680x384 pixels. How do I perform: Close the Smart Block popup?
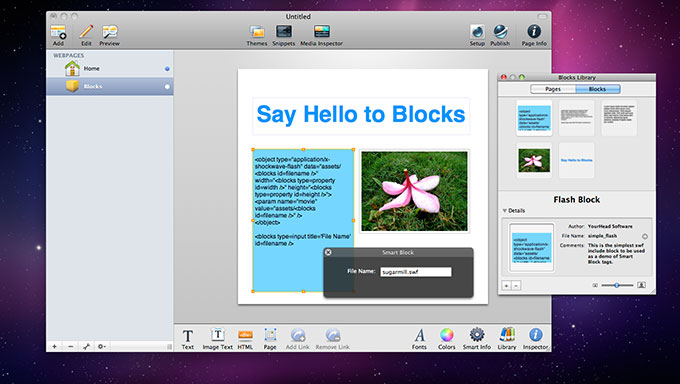click(x=328, y=252)
